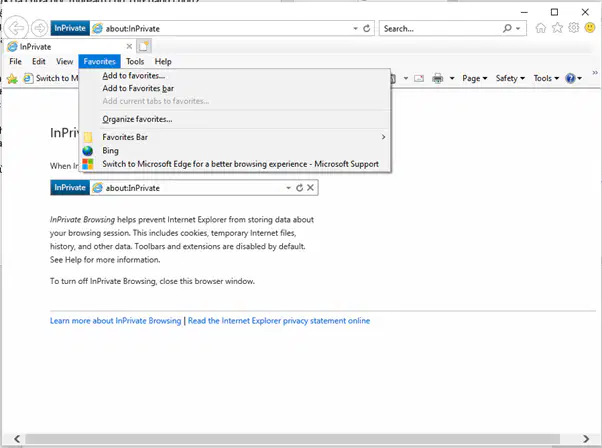Open the top address bar autocomplete dropdown

355,28
